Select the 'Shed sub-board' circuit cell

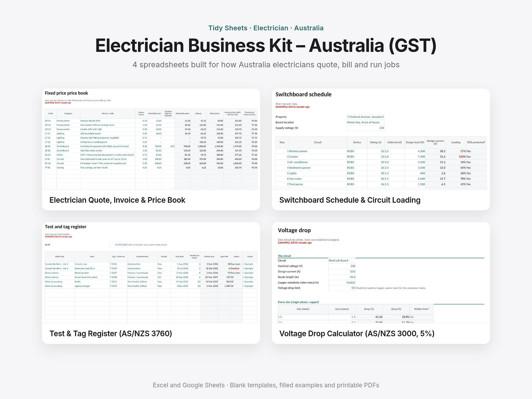(342, 260)
